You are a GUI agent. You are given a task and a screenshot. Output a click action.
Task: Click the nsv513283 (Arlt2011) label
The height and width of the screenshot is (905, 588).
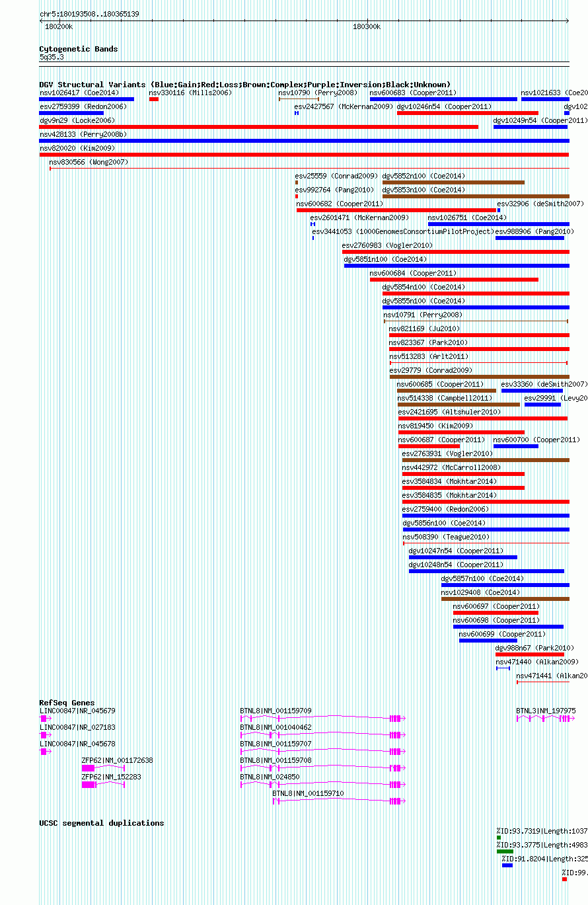click(x=429, y=356)
